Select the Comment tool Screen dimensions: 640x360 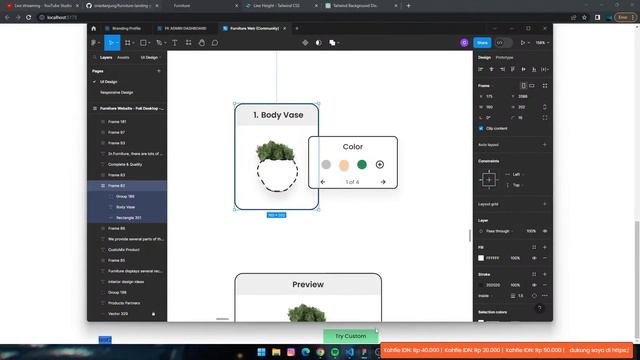(x=215, y=42)
